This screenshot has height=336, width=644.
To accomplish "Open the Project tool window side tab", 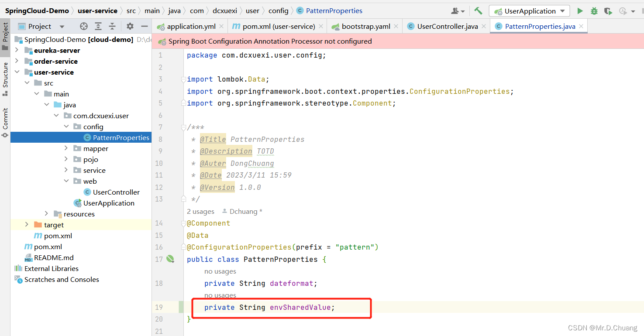I will pyautogui.click(x=5, y=37).
